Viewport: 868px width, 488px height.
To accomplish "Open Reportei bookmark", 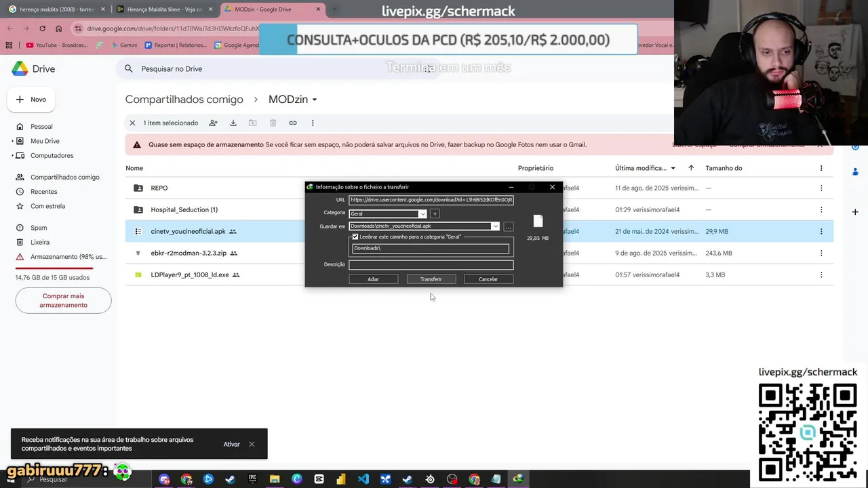I will coord(174,45).
